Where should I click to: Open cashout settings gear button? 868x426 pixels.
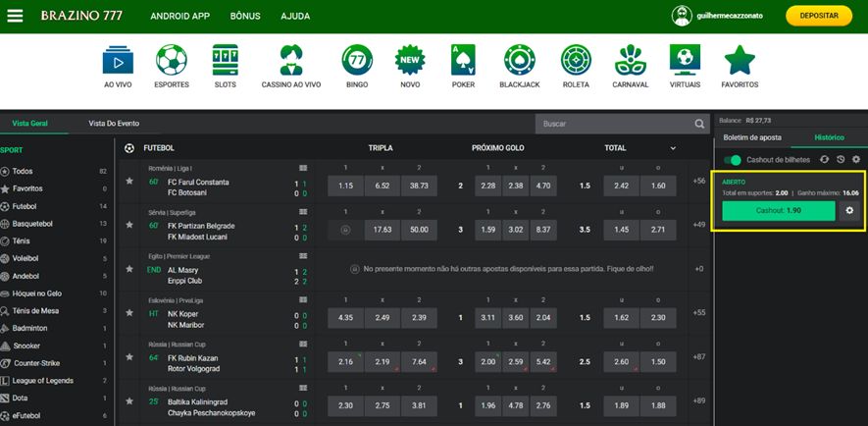pyautogui.click(x=849, y=211)
